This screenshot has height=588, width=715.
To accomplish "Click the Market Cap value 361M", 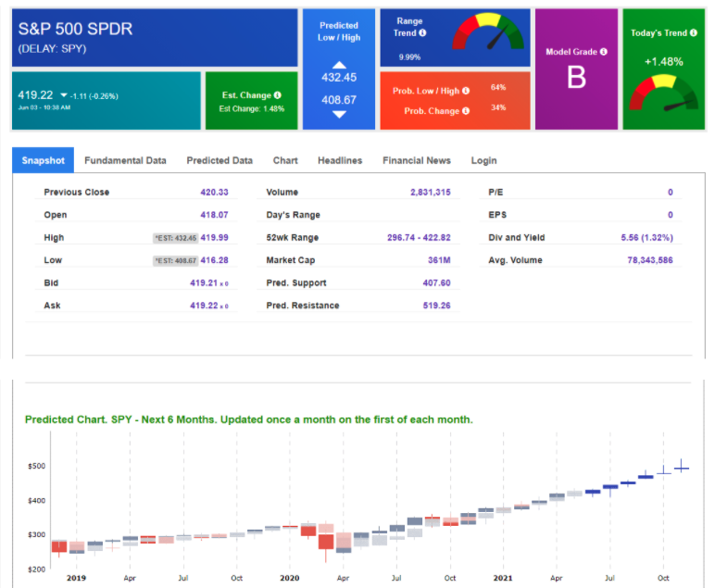I will (439, 260).
